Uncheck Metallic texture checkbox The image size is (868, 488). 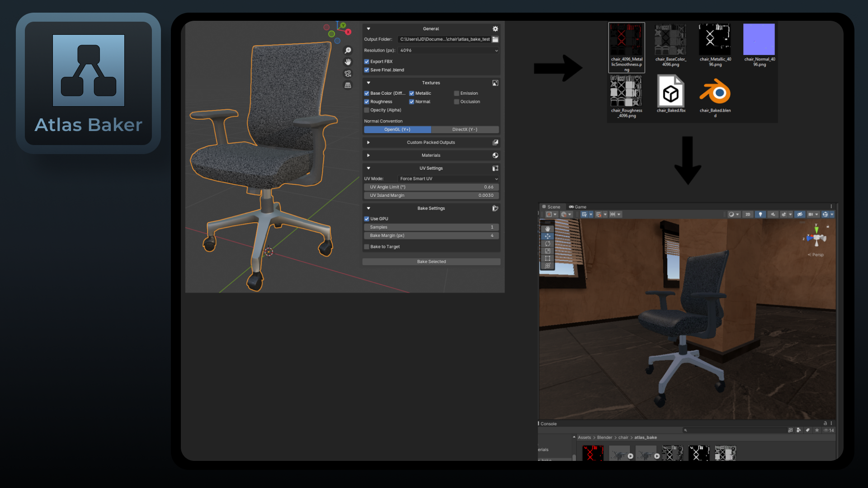[412, 94]
